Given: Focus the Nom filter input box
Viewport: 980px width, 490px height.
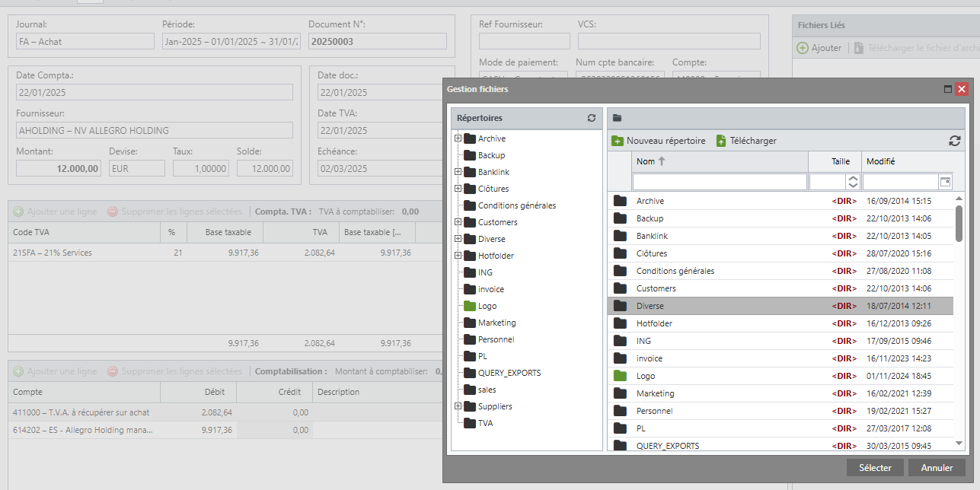Looking at the screenshot, I should click(x=720, y=182).
